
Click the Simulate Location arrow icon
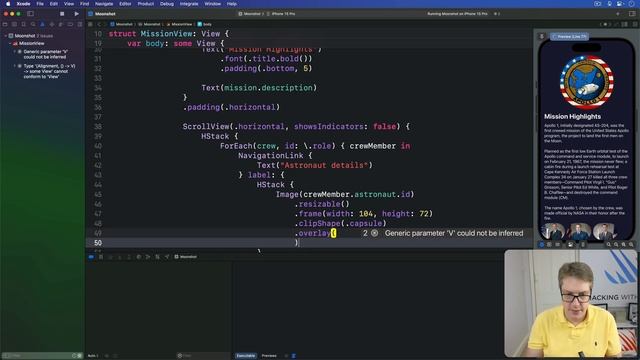[x=167, y=257]
